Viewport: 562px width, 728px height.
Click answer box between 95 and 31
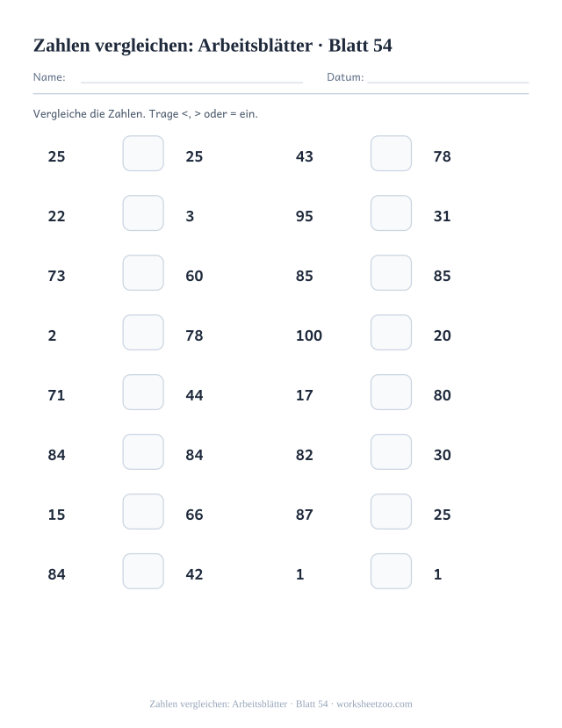(x=391, y=213)
